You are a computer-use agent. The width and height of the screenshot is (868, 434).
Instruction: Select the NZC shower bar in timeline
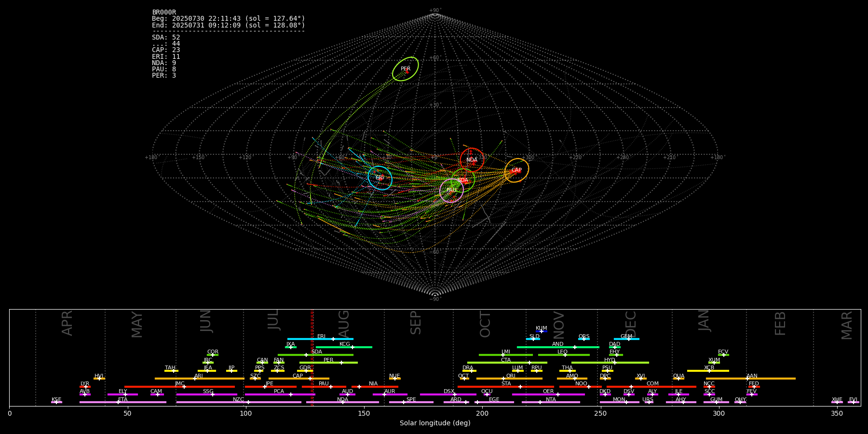click(x=239, y=402)
